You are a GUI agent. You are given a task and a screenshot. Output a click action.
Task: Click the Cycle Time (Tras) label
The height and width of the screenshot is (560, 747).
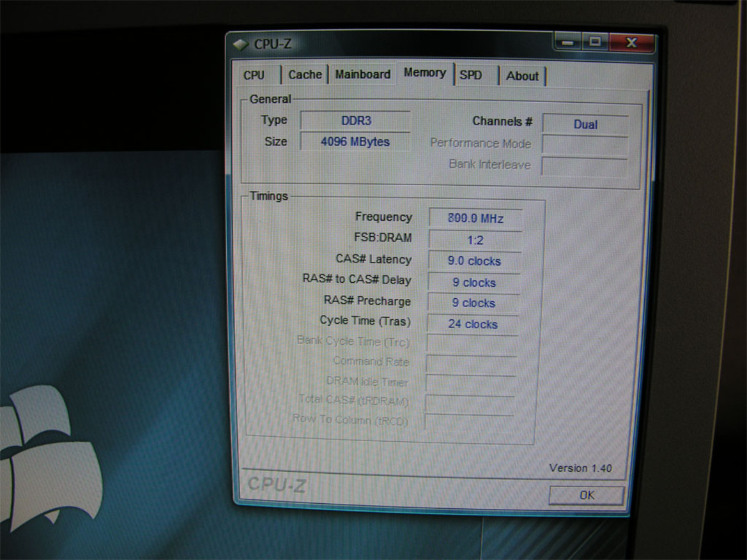click(x=365, y=321)
